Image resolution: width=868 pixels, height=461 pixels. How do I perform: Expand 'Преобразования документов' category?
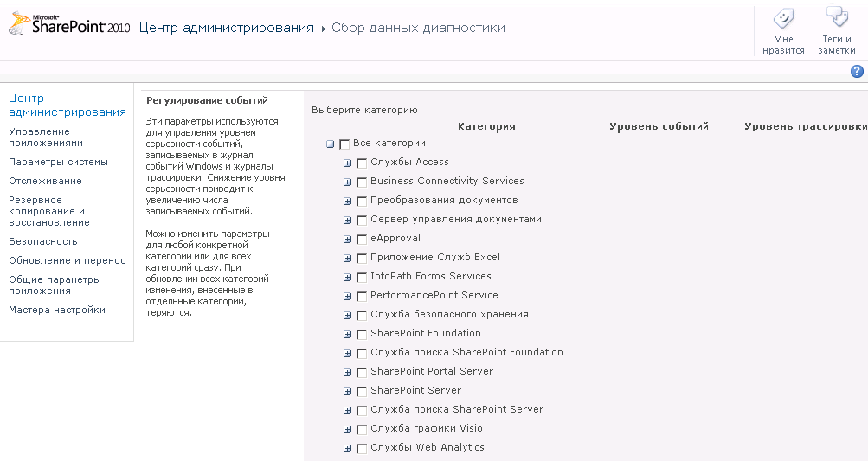coord(348,202)
